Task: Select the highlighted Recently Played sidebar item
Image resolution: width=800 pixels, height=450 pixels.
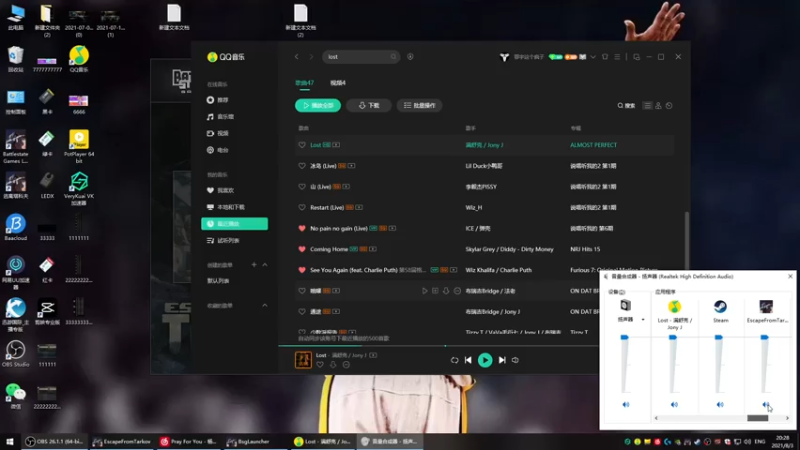Action: (x=234, y=223)
